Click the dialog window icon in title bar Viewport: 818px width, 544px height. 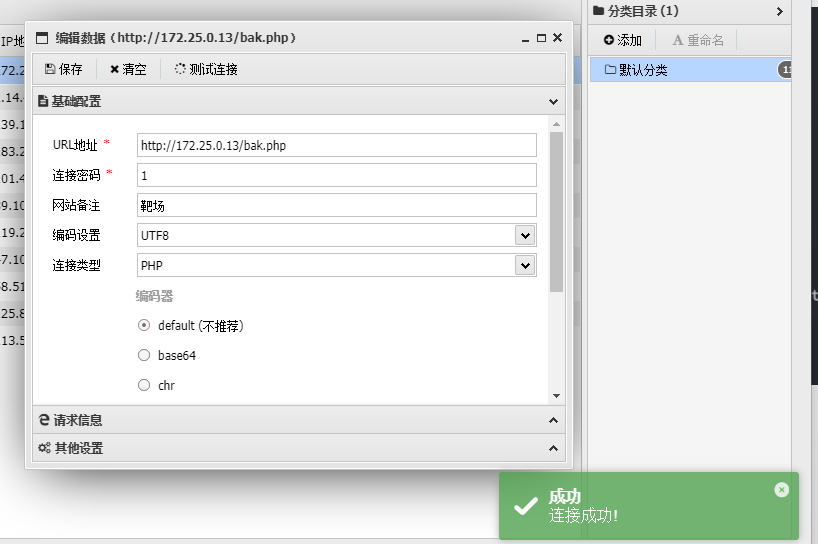(x=42, y=38)
